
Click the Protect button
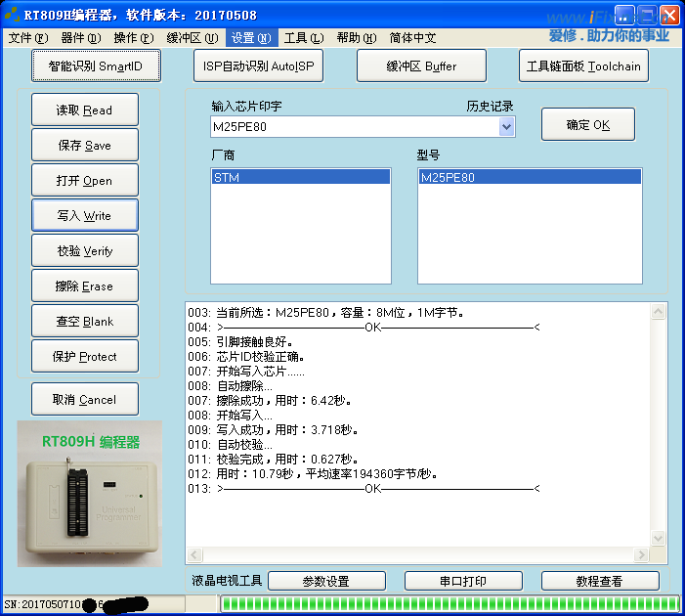[x=85, y=357]
